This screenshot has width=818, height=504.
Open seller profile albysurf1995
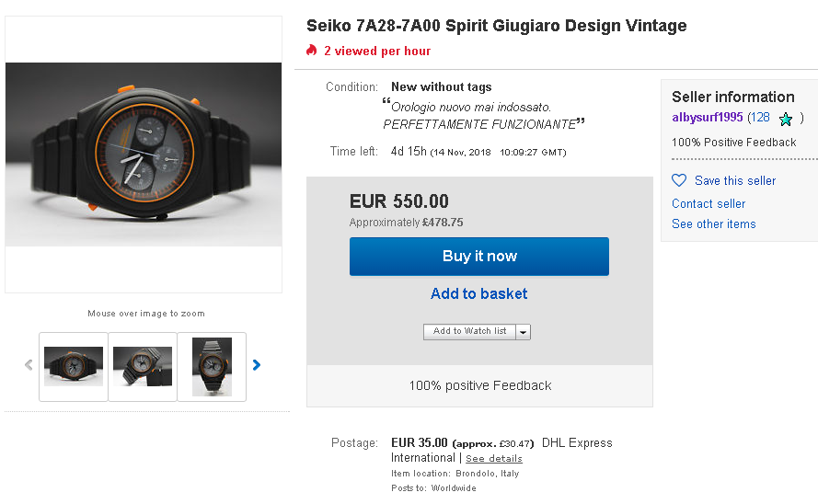coord(707,118)
